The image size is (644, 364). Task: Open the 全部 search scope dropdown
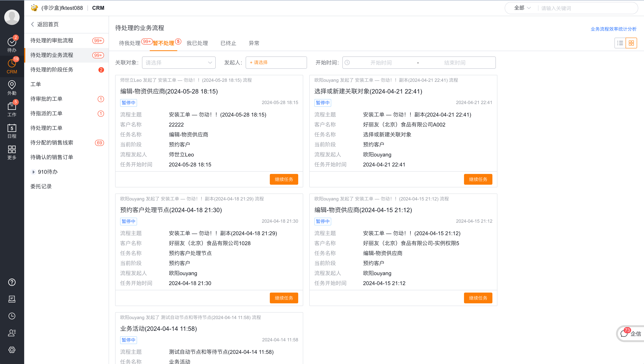pos(522,8)
